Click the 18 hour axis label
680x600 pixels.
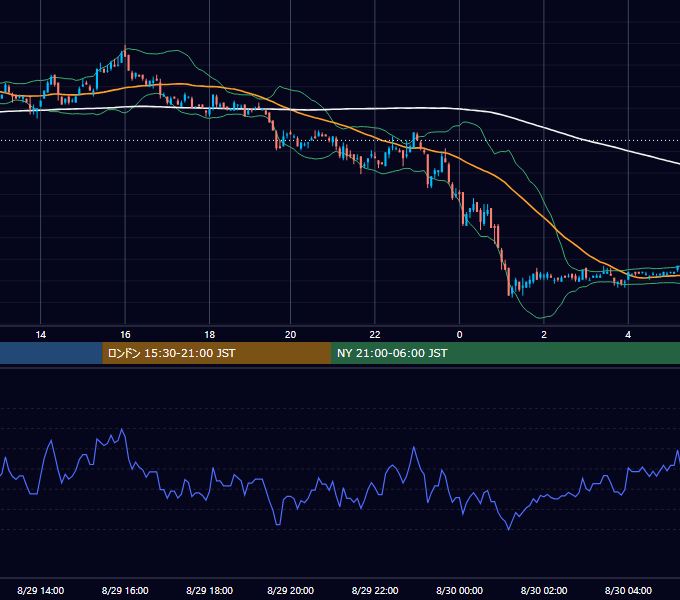tap(209, 335)
